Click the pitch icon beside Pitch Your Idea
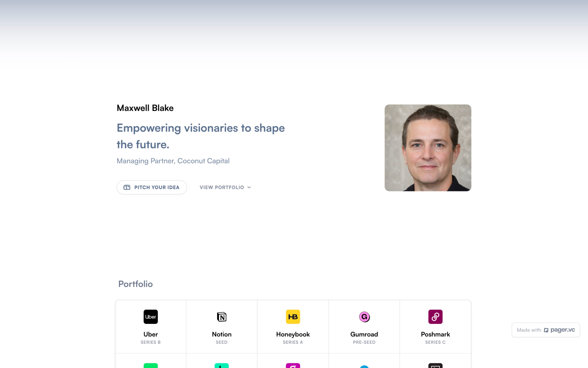Image resolution: width=588 pixels, height=368 pixels. [127, 187]
